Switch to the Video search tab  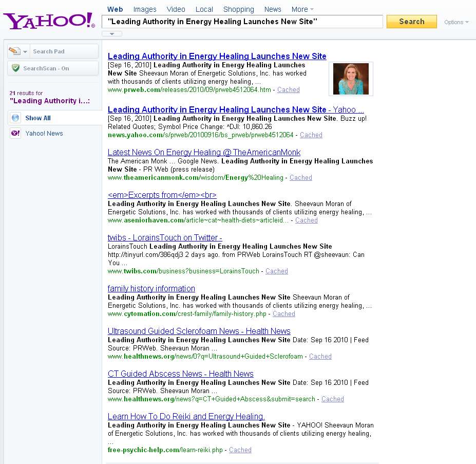pyautogui.click(x=176, y=9)
